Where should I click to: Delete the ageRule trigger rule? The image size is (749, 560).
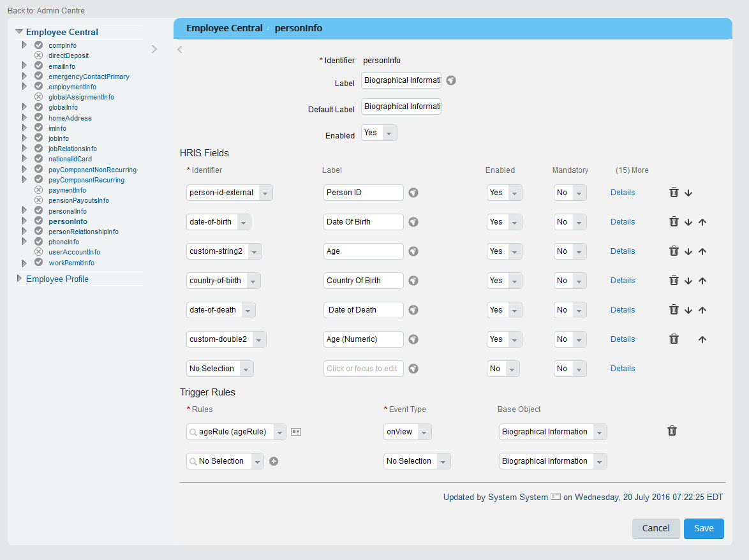click(x=672, y=431)
